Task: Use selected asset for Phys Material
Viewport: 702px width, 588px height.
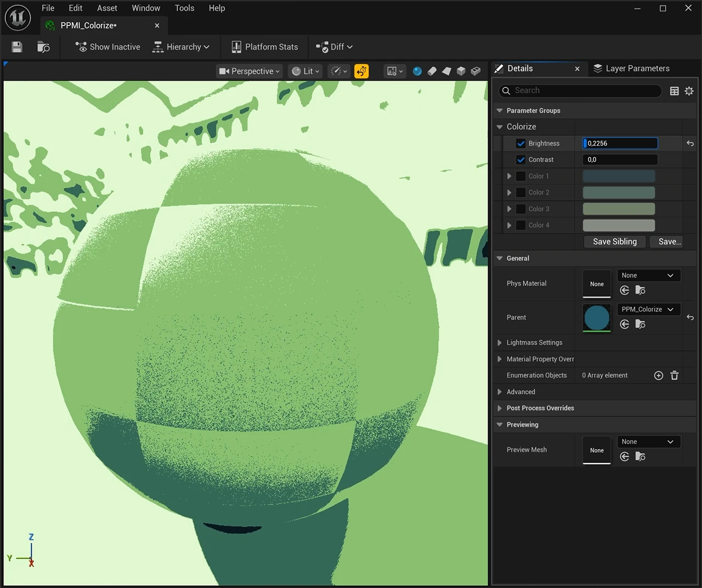Action: click(625, 290)
